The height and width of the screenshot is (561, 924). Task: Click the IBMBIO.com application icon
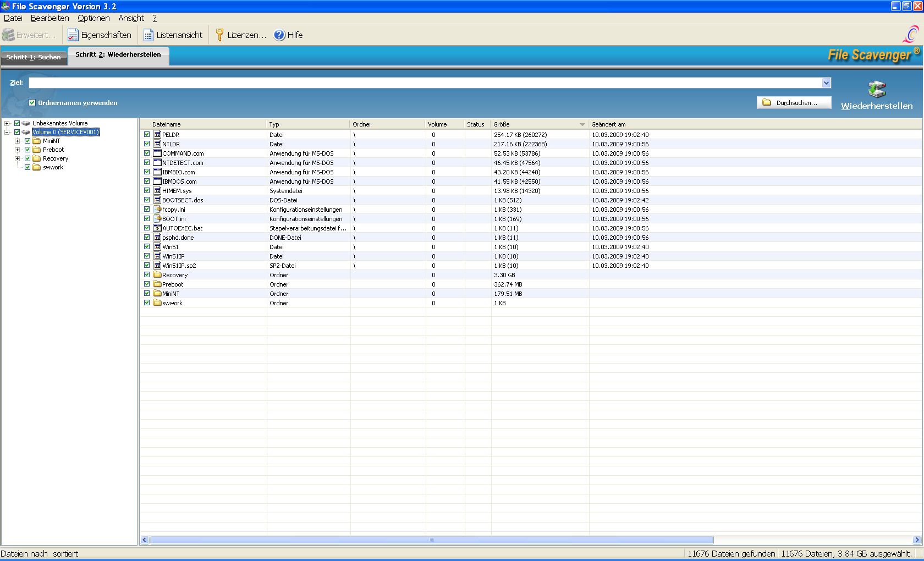coord(157,172)
